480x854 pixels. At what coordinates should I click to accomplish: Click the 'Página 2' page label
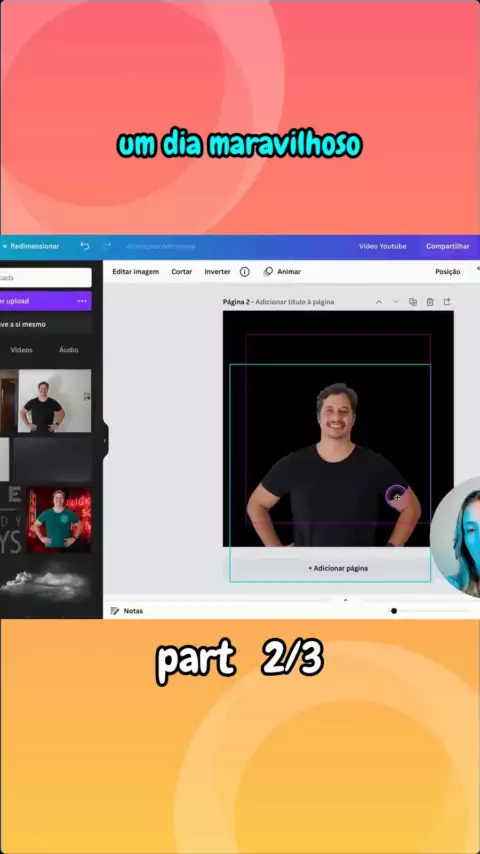pyautogui.click(x=236, y=302)
